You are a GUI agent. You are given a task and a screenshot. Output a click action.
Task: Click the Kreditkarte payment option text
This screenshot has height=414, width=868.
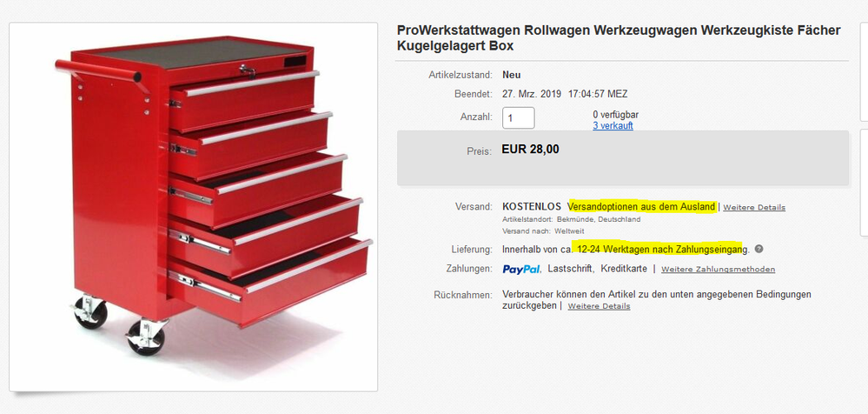pyautogui.click(x=624, y=269)
